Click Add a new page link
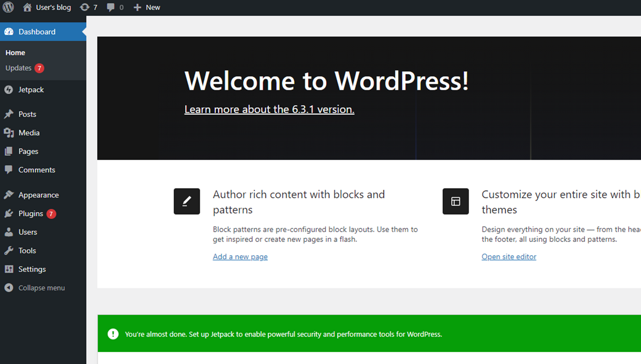The width and height of the screenshot is (641, 364). (240, 256)
